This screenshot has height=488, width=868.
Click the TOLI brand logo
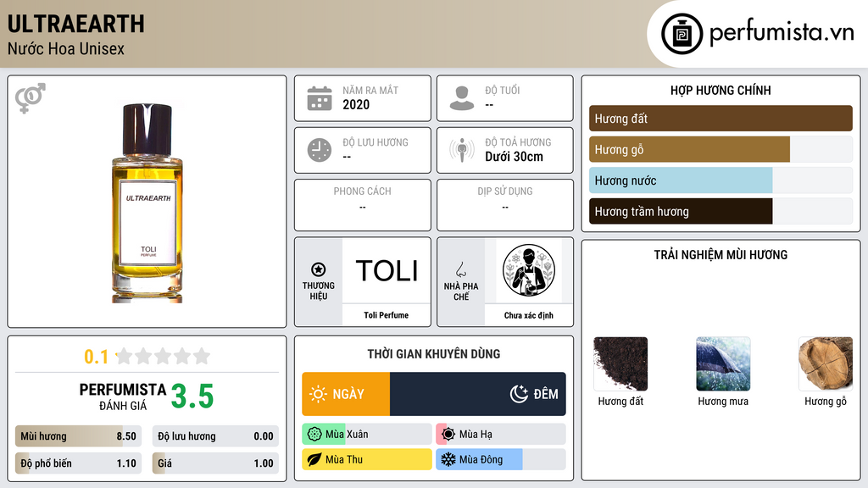coord(387,270)
